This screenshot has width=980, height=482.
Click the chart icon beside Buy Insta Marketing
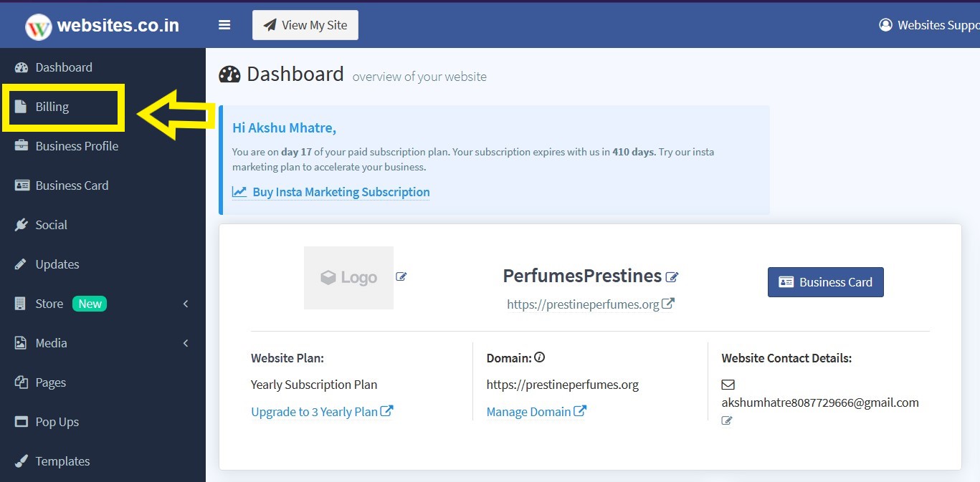point(239,192)
